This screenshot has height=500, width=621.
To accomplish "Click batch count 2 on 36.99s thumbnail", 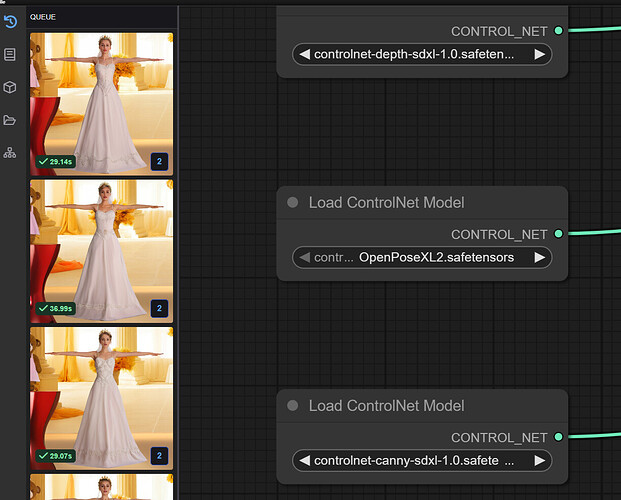I will pos(159,309).
